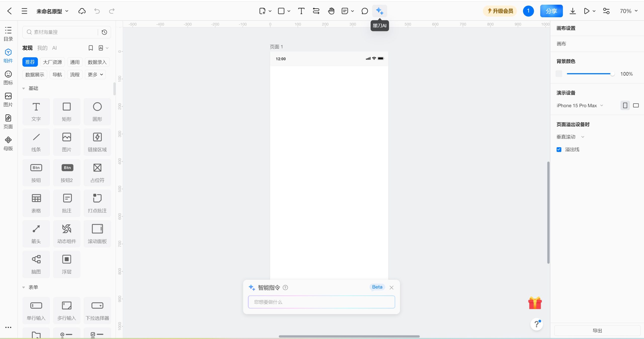Click the download icon in top bar

(x=573, y=11)
